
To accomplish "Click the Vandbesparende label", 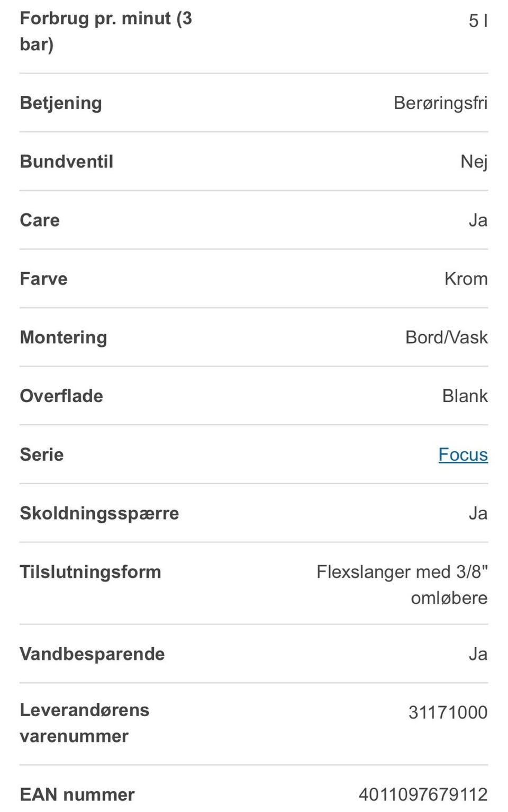I will tap(92, 654).
